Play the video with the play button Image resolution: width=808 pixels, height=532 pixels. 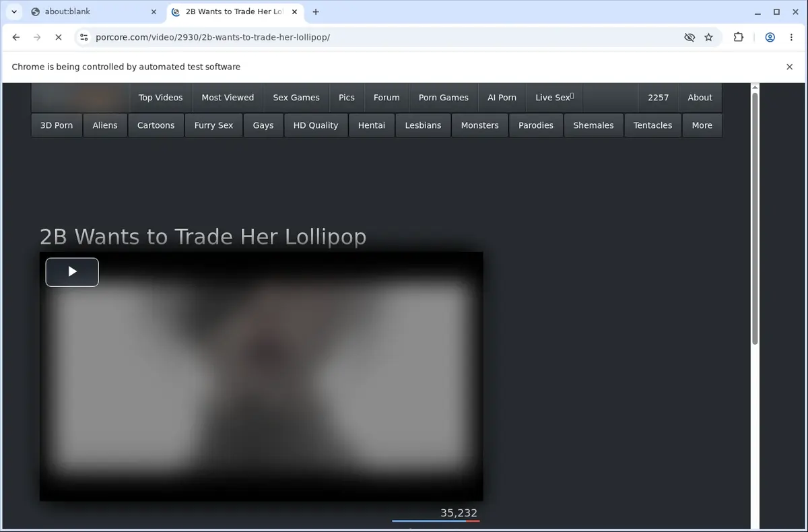[x=72, y=272]
